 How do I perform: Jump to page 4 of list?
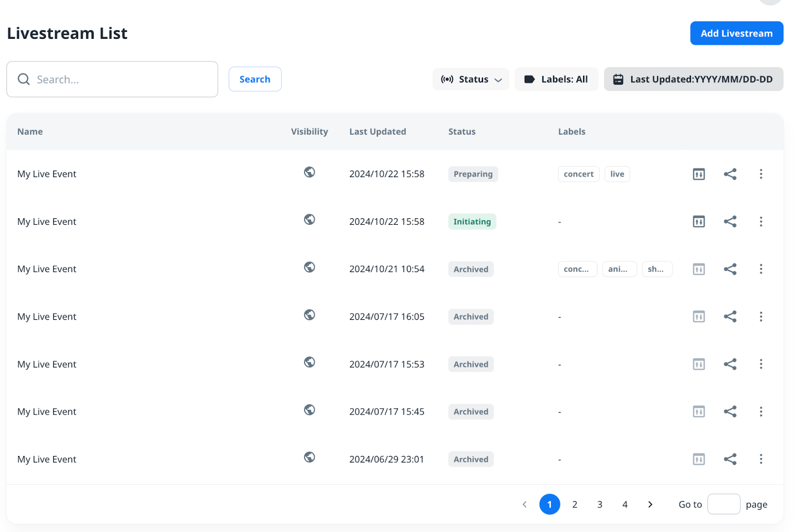(x=625, y=504)
